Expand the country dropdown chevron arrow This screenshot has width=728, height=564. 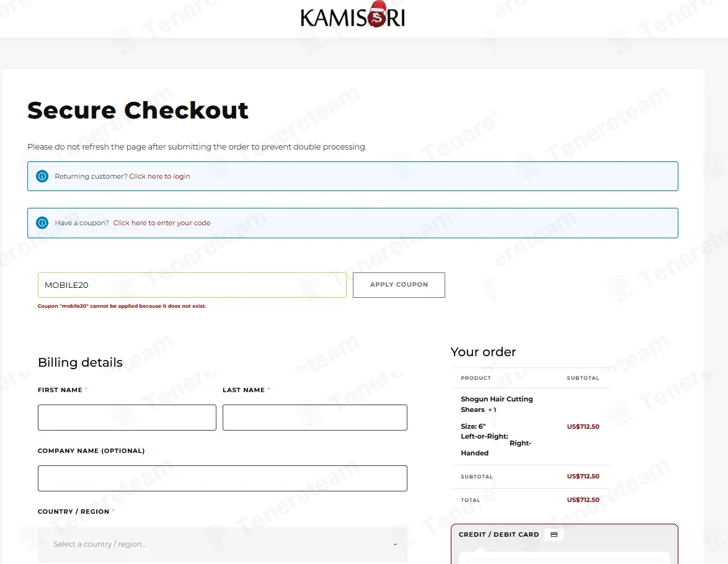point(395,545)
